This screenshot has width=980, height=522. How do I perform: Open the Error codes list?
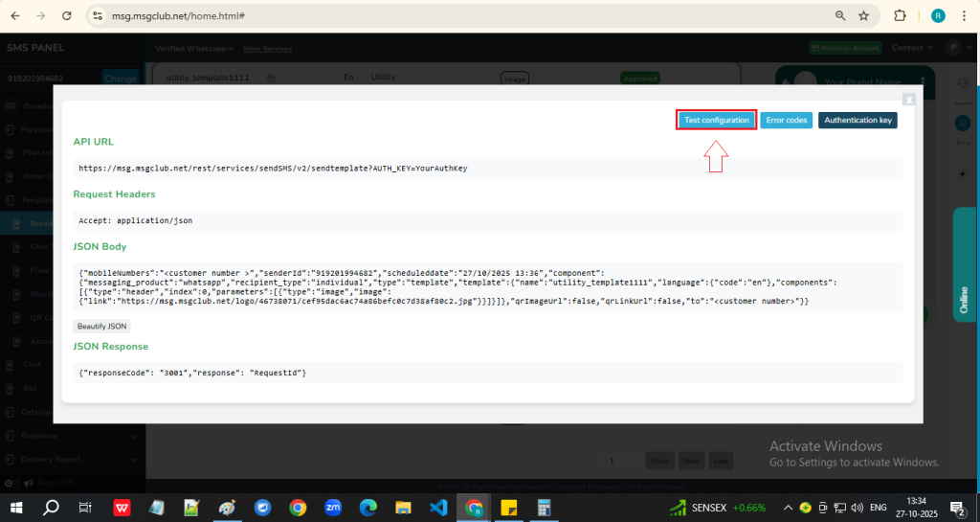[787, 120]
